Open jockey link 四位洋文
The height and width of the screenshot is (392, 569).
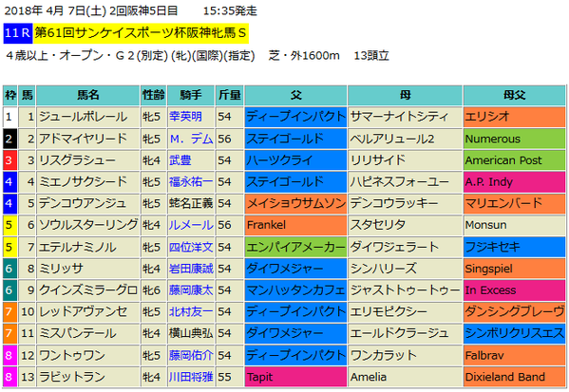pyautogui.click(x=191, y=247)
